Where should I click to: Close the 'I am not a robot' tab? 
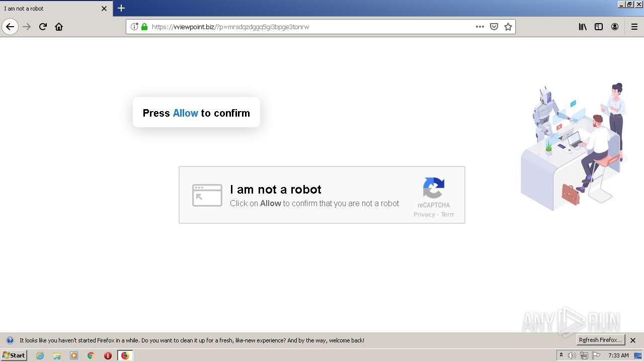click(x=104, y=9)
